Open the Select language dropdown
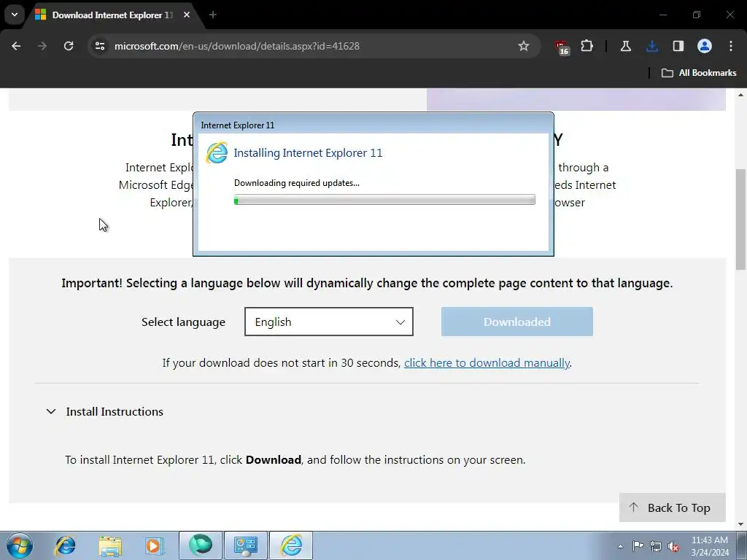 [x=329, y=322]
